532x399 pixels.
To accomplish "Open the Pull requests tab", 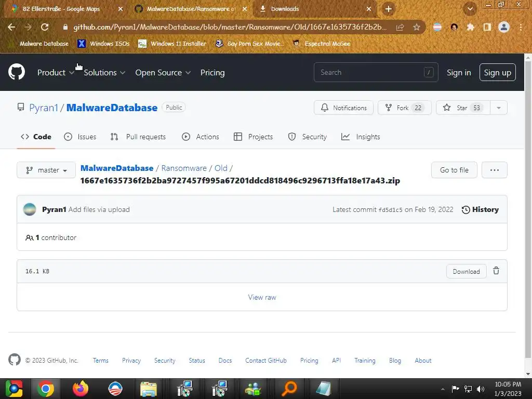I will [138, 137].
